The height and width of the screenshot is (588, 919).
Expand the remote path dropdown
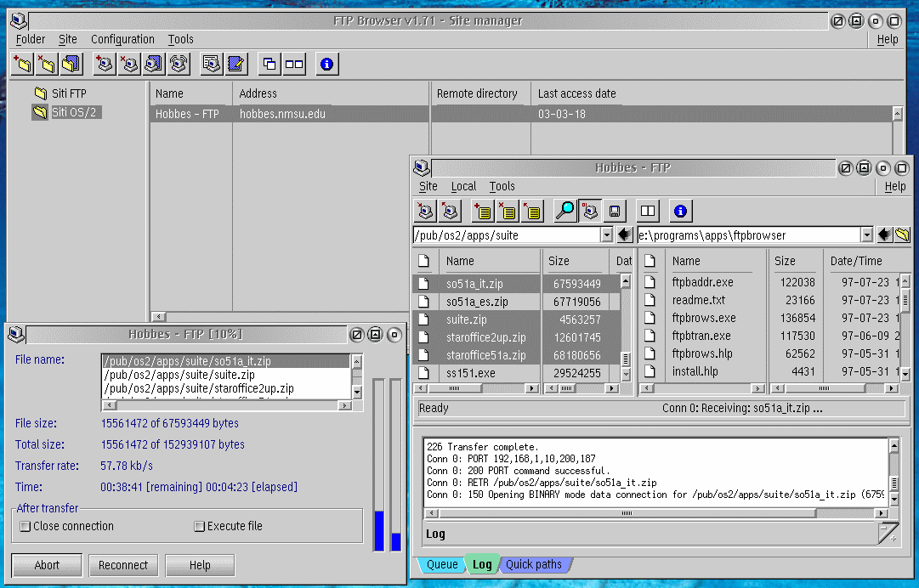tap(606, 235)
